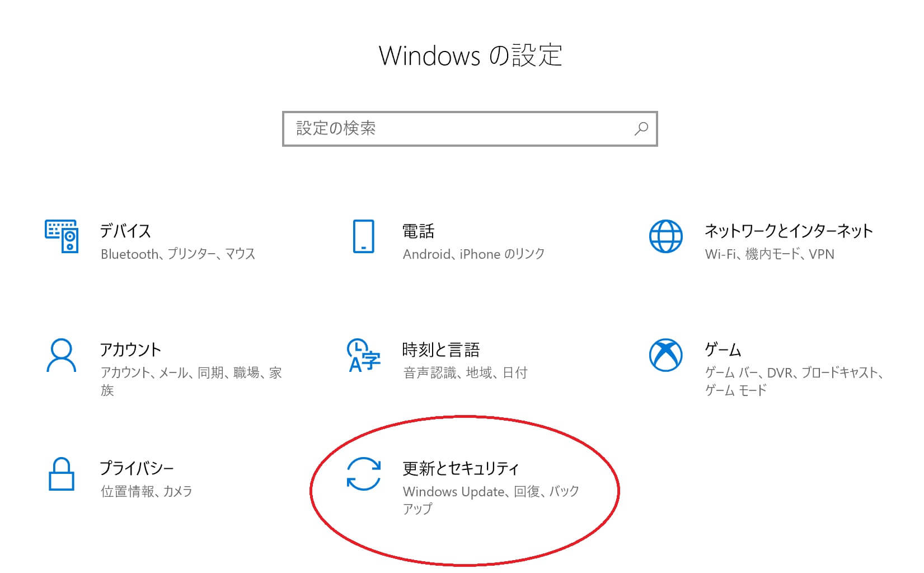Click the プライバシー padlock icon
Image resolution: width=924 pixels, height=573 pixels.
(62, 474)
